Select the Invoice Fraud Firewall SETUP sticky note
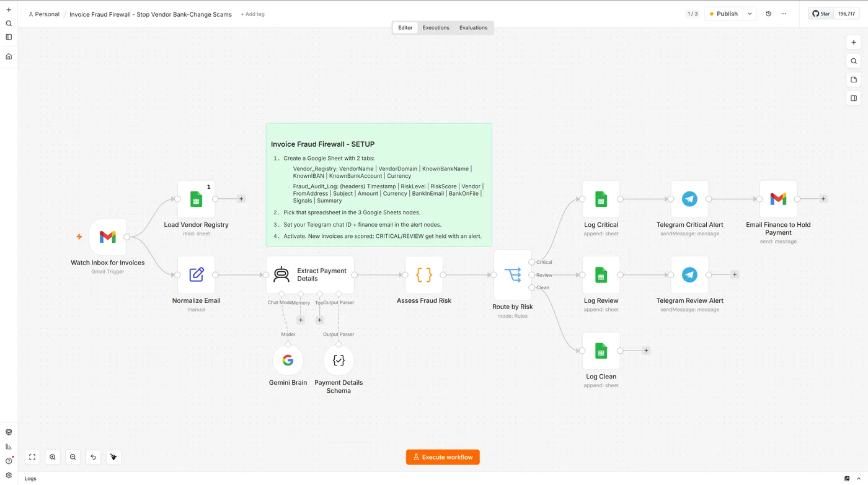The image size is (868, 485). point(379,185)
